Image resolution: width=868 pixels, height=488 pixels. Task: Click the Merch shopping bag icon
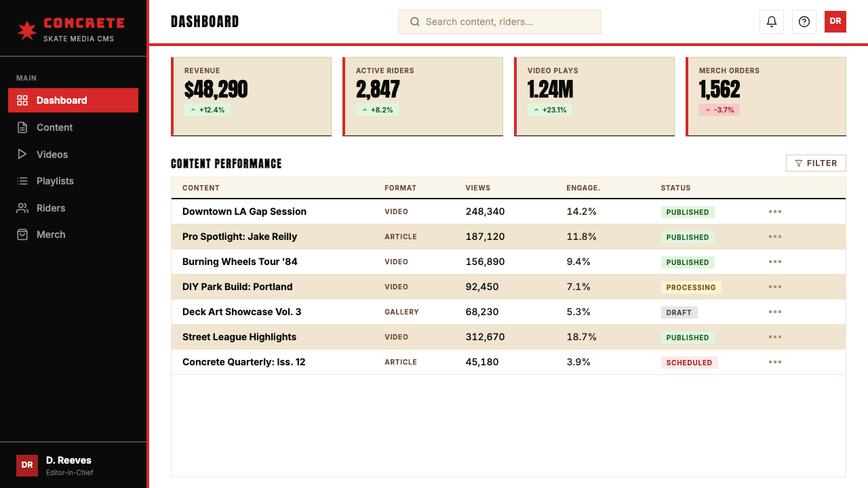(22, 235)
